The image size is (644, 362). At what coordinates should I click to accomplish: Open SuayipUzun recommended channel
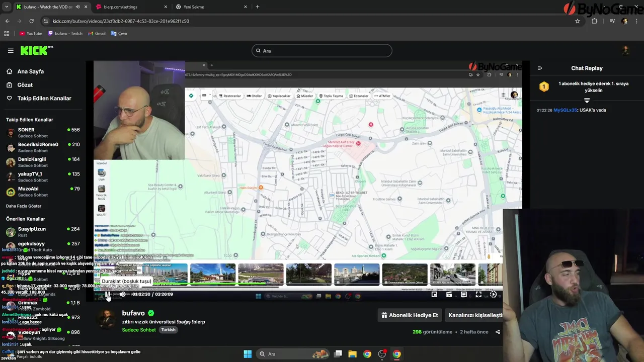pyautogui.click(x=43, y=232)
